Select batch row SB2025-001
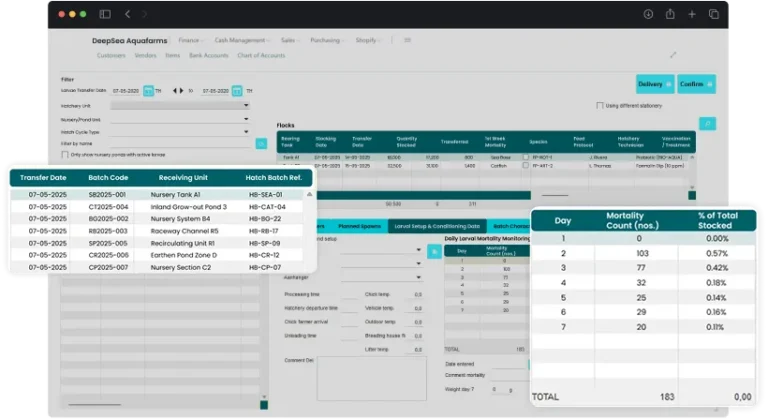 (x=157, y=195)
